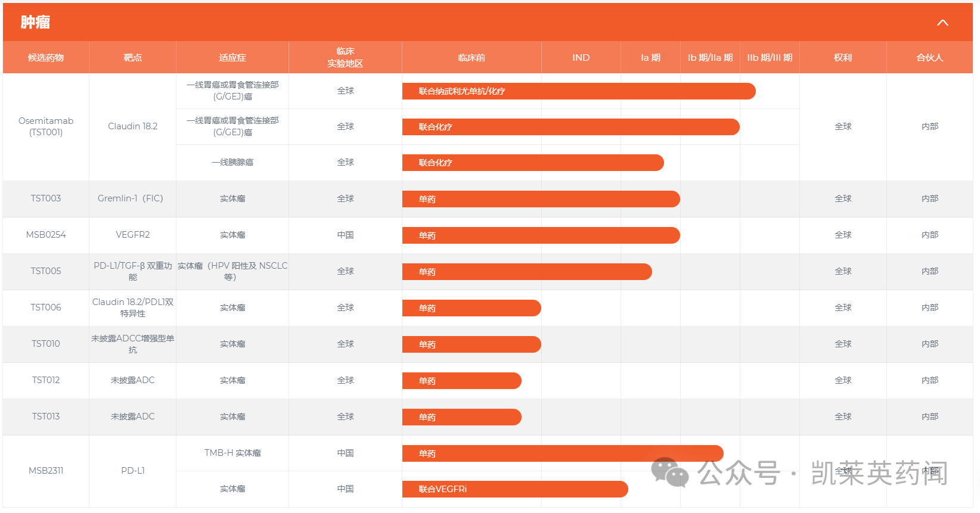Click the TST010 drug name
Viewport: 980px width, 513px height.
(46, 344)
